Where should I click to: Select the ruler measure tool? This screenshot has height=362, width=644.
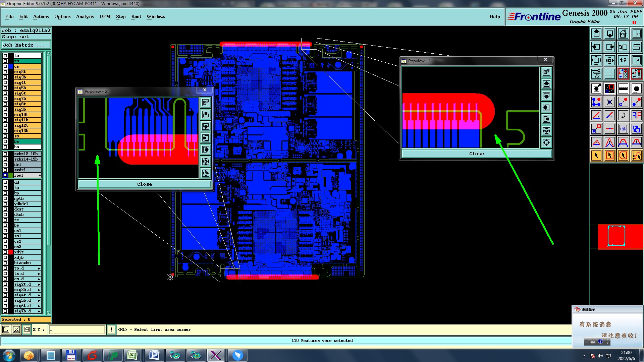[x=623, y=88]
